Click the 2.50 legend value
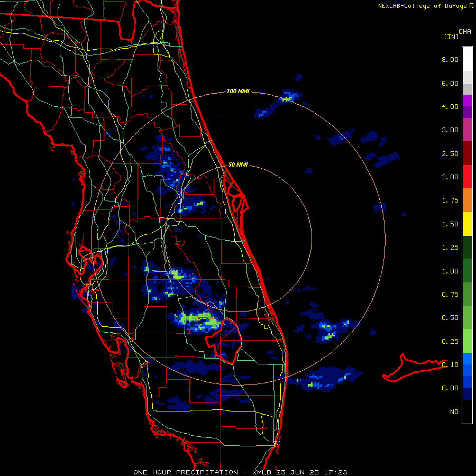This screenshot has width=476, height=476. pos(450,153)
